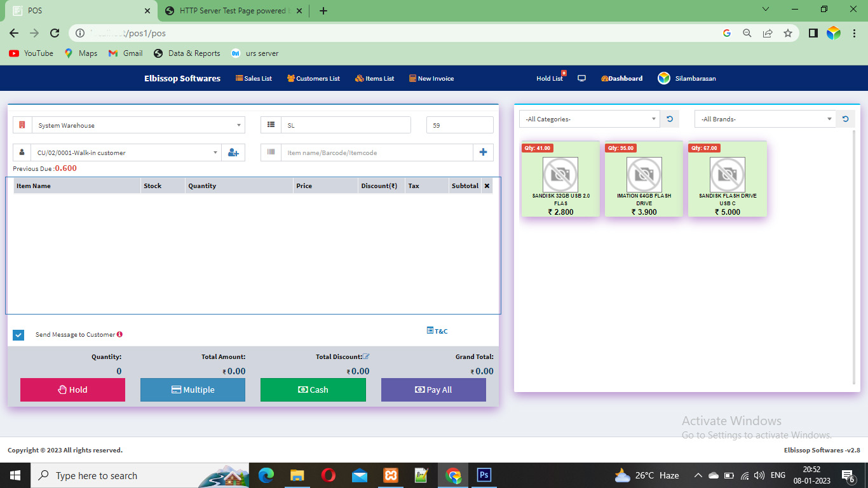The width and height of the screenshot is (868, 488).
Task: Open Sales List menu
Action: 254,78
